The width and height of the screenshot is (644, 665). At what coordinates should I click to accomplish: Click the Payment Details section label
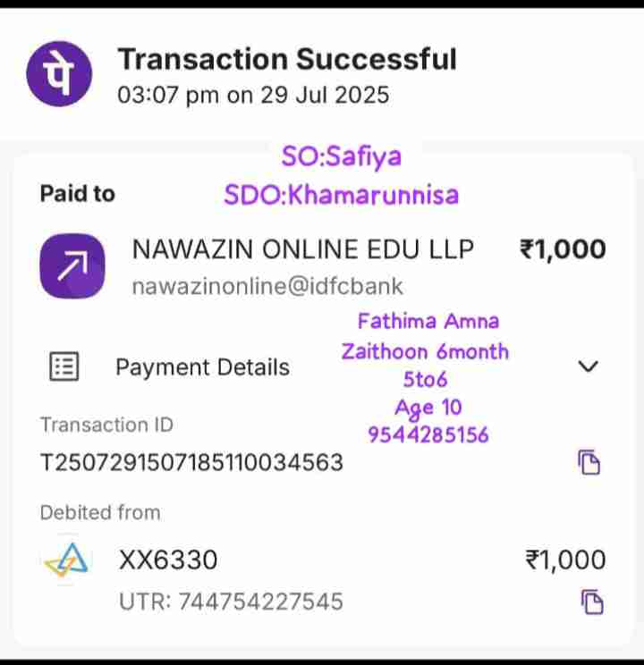(202, 367)
